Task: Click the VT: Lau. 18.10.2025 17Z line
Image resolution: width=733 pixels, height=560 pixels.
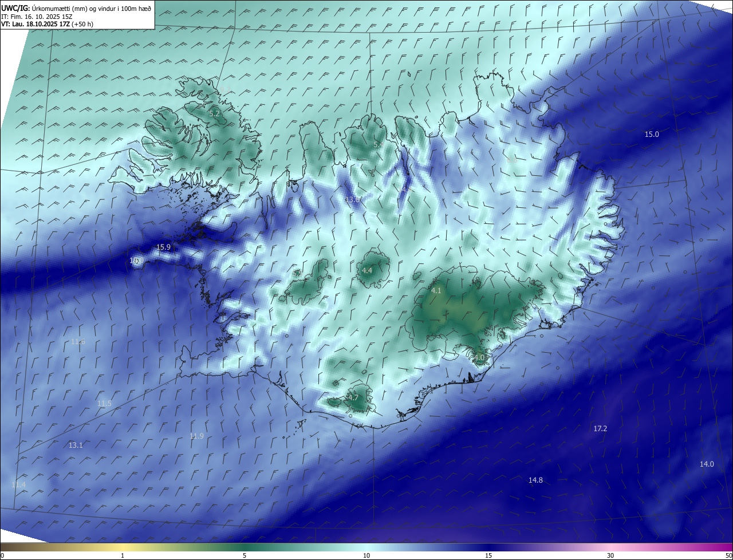Action: pyautogui.click(x=47, y=25)
